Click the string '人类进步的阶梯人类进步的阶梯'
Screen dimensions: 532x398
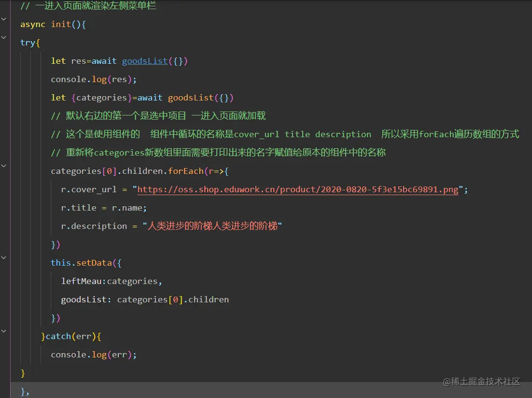pos(212,226)
